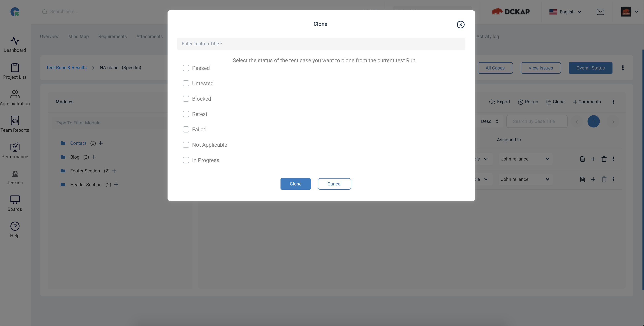This screenshot has width=644, height=326.
Task: Check the Untested status checkbox
Action: (186, 84)
